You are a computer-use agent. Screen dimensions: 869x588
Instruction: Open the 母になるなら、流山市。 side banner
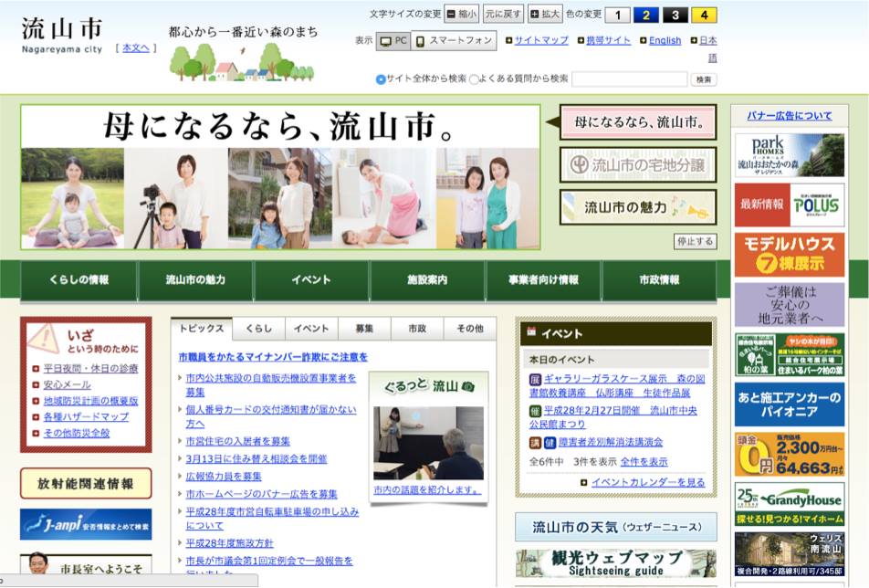[x=638, y=122]
